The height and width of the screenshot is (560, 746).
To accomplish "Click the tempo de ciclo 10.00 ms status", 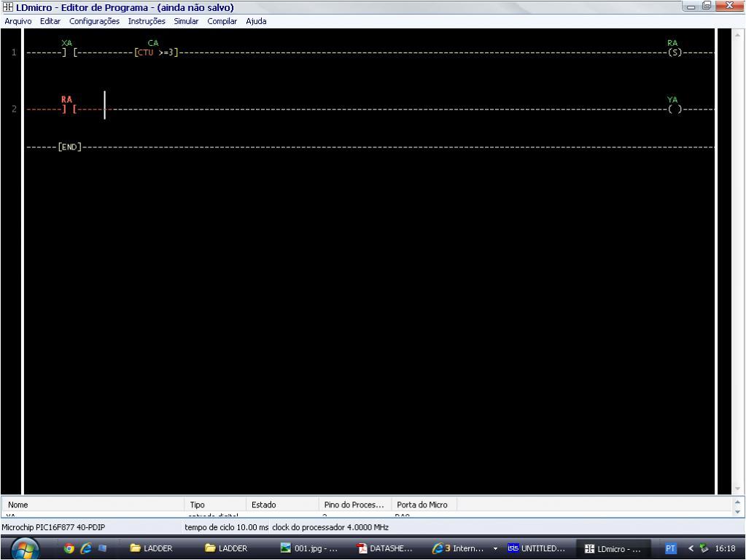I will click(227, 527).
